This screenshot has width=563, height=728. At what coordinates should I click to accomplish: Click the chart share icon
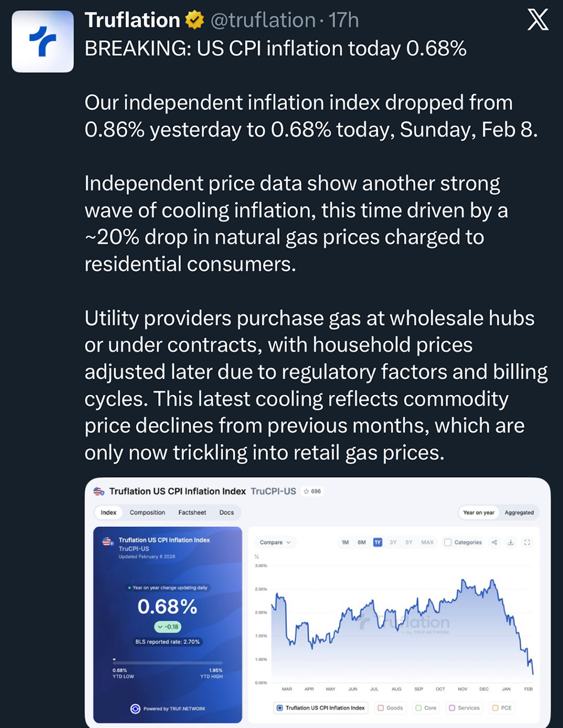point(495,542)
